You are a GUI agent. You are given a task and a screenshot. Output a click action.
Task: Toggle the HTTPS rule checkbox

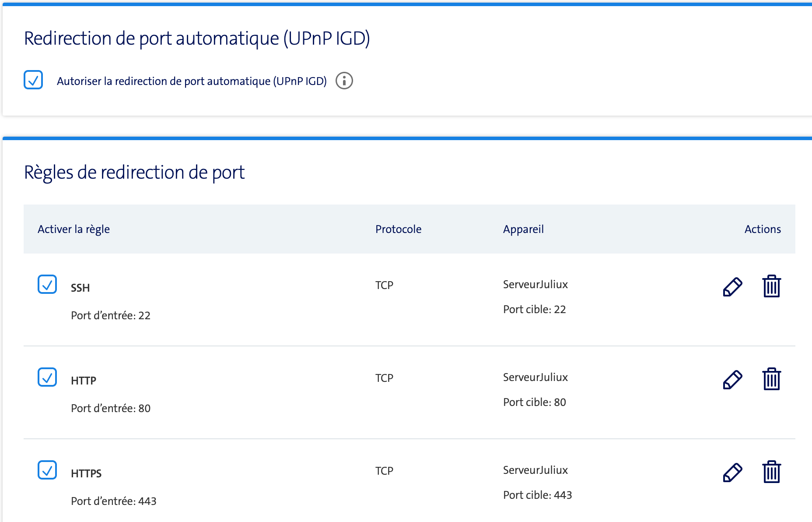pos(47,470)
